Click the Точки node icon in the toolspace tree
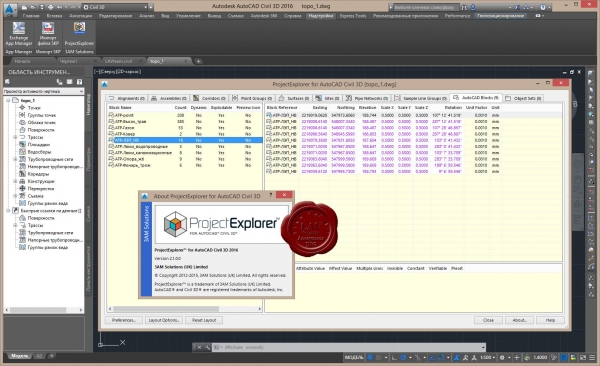This screenshot has width=600, height=366. pyautogui.click(x=22, y=108)
